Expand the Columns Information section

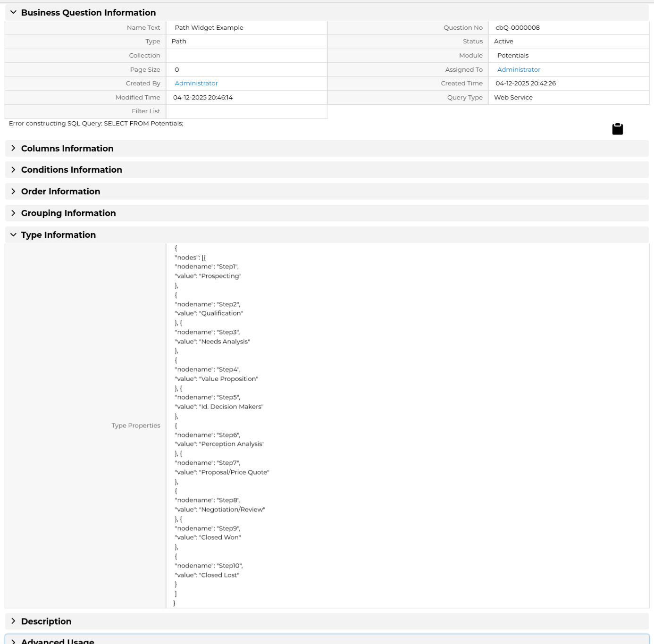click(x=327, y=149)
